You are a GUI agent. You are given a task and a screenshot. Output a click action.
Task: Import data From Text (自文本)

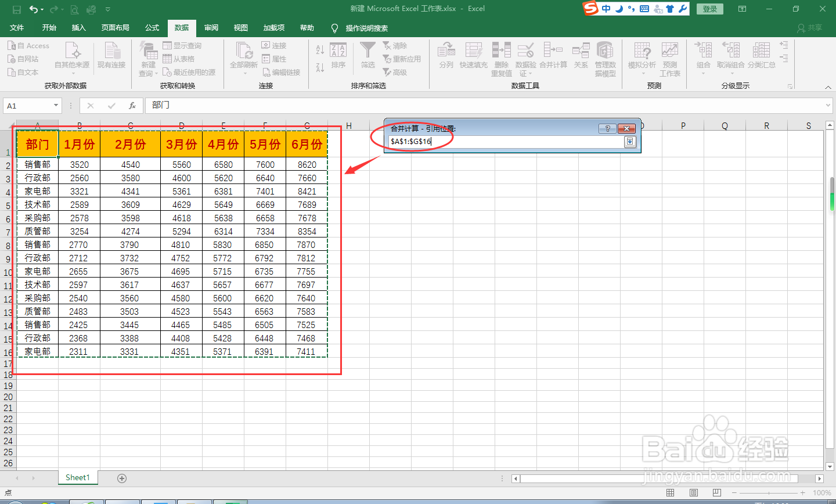coord(23,72)
